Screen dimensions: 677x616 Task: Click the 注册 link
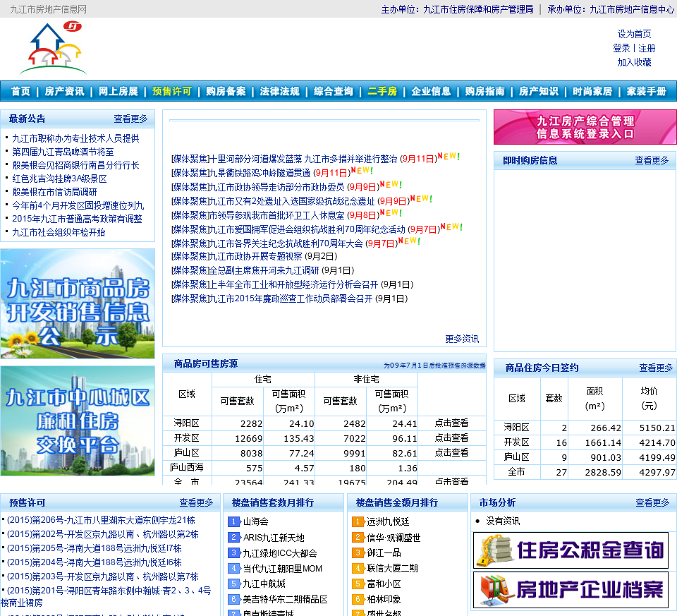tap(647, 48)
